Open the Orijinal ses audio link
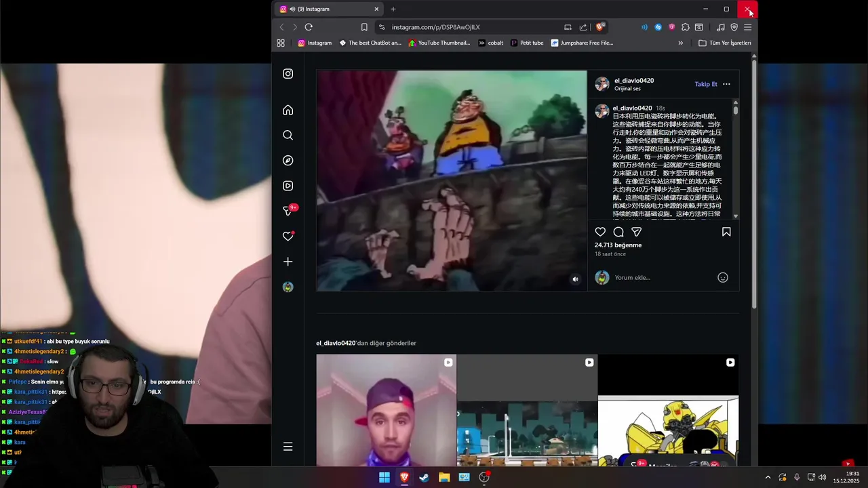This screenshot has height=488, width=868. coord(627,89)
